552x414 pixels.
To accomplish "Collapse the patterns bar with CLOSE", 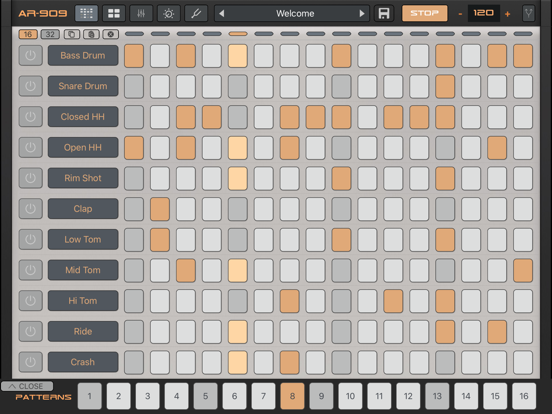I will pos(27,386).
